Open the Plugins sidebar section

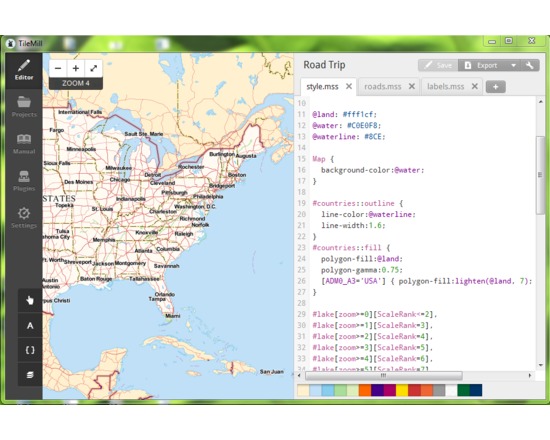[x=24, y=181]
